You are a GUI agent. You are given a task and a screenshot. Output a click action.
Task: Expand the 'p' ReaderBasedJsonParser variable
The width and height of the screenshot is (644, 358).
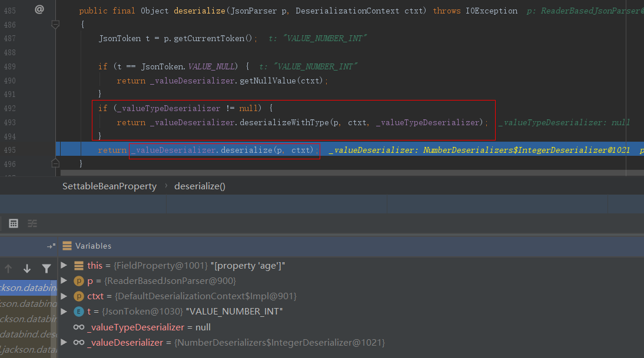click(64, 281)
